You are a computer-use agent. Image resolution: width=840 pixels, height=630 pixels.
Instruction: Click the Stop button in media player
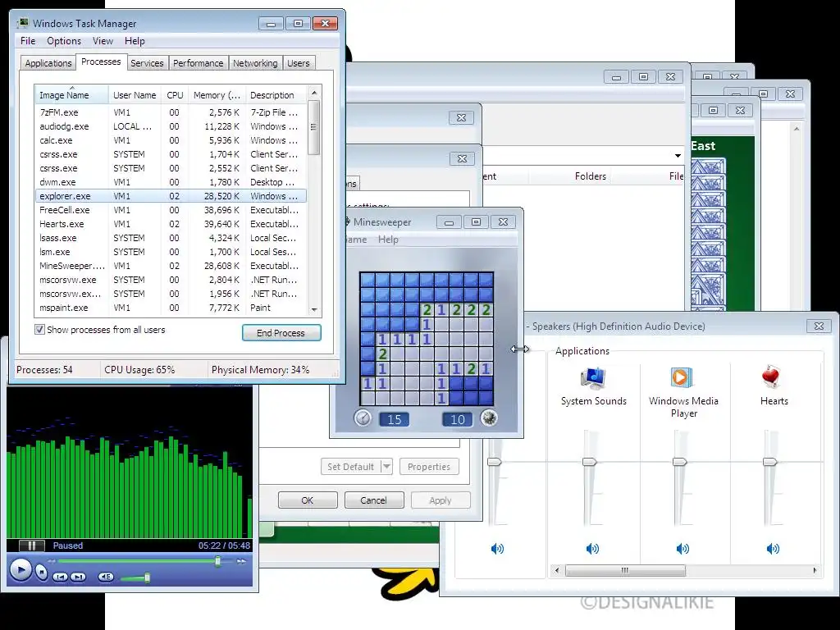pyautogui.click(x=41, y=572)
